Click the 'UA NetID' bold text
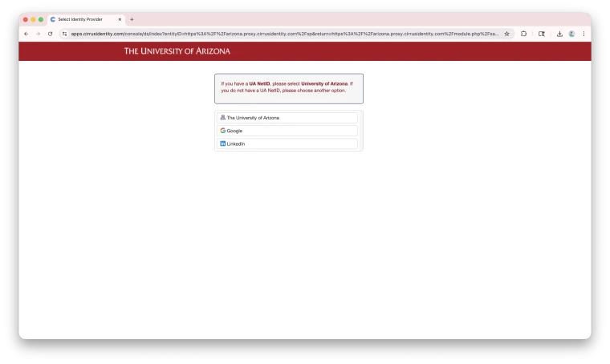This screenshot has width=610, height=364. pos(259,84)
